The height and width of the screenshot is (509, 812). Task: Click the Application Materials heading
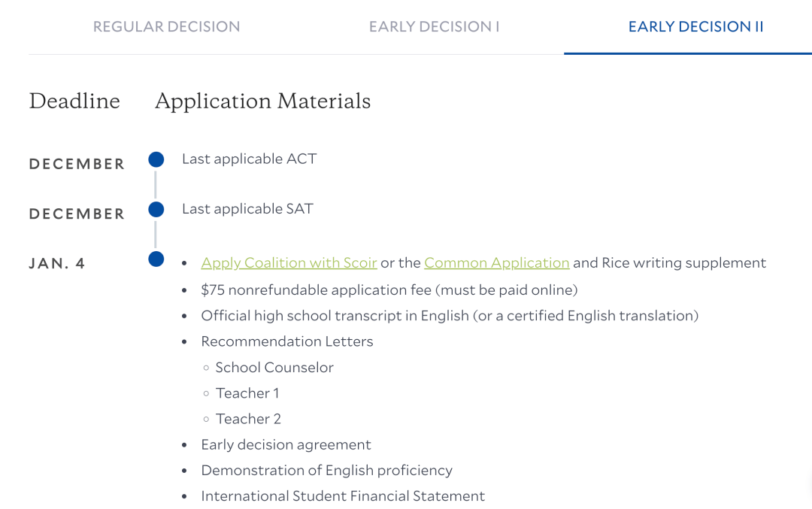262,101
